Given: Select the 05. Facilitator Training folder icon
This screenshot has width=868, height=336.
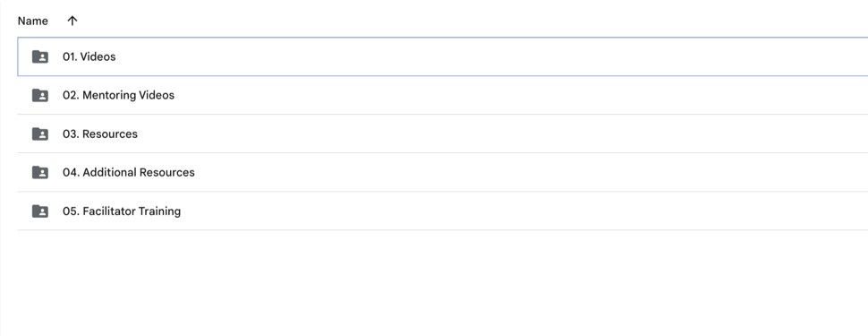Looking at the screenshot, I should pos(40,211).
